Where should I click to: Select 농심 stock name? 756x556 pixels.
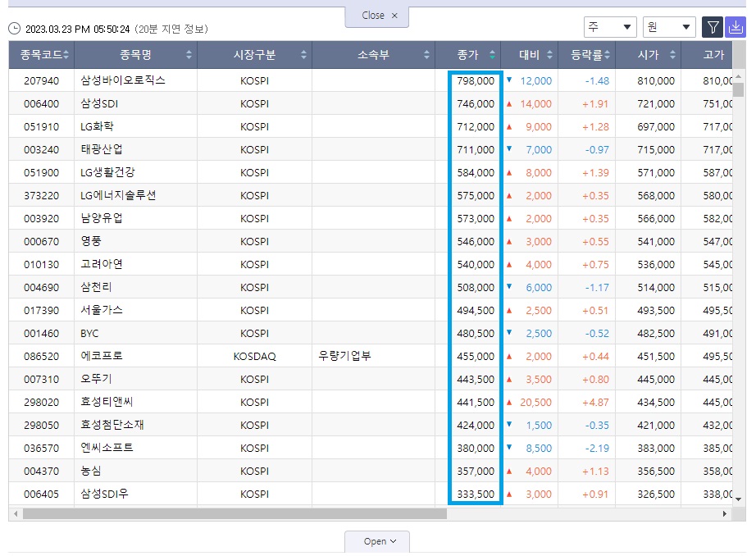pyautogui.click(x=91, y=472)
